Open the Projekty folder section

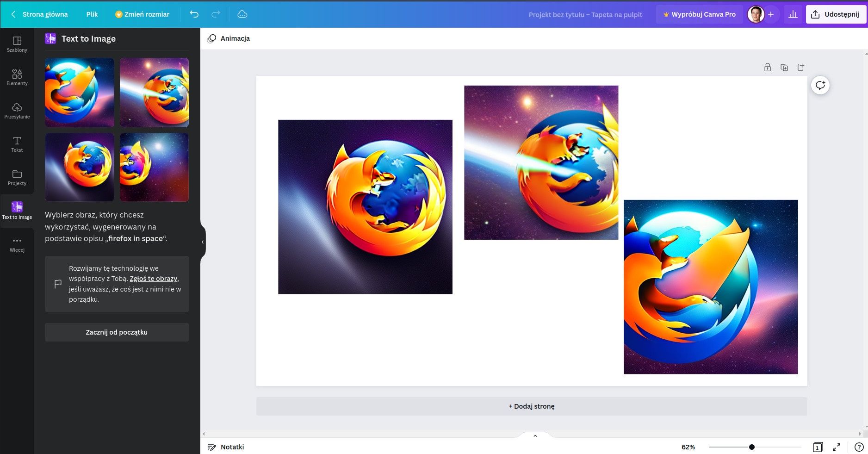(x=17, y=178)
